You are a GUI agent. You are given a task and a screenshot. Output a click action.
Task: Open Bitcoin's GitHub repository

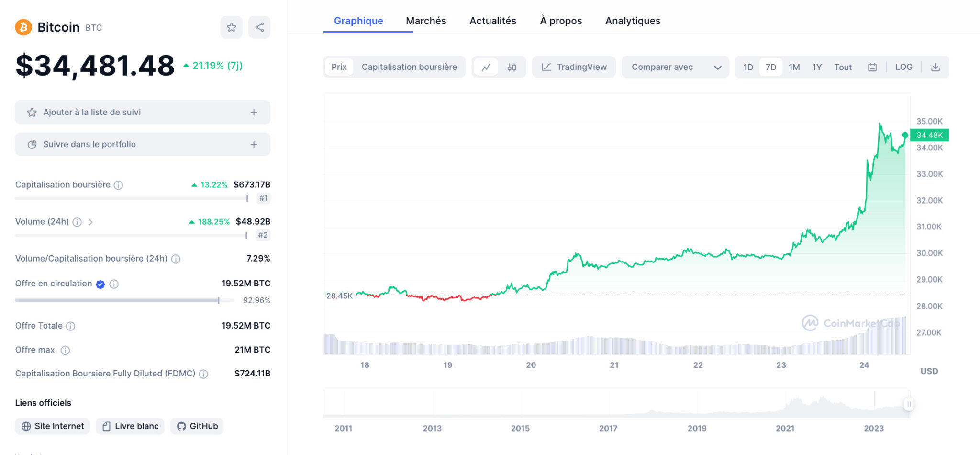197,426
